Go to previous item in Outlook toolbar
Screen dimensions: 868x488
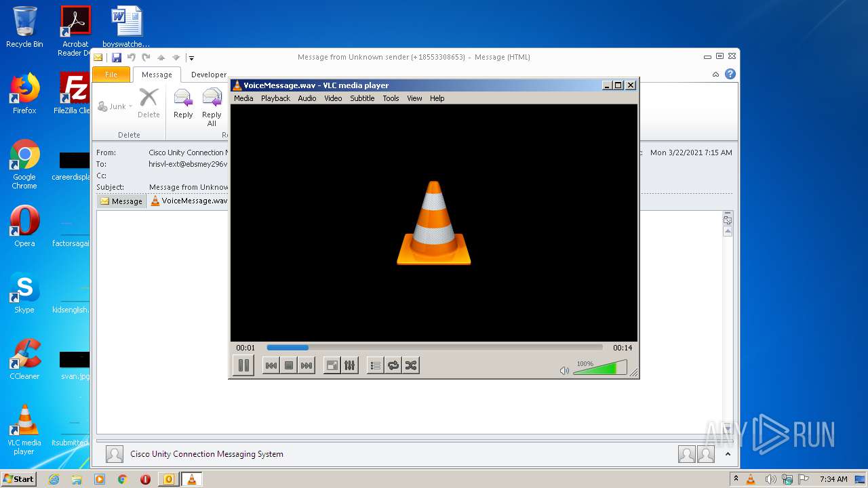point(161,58)
